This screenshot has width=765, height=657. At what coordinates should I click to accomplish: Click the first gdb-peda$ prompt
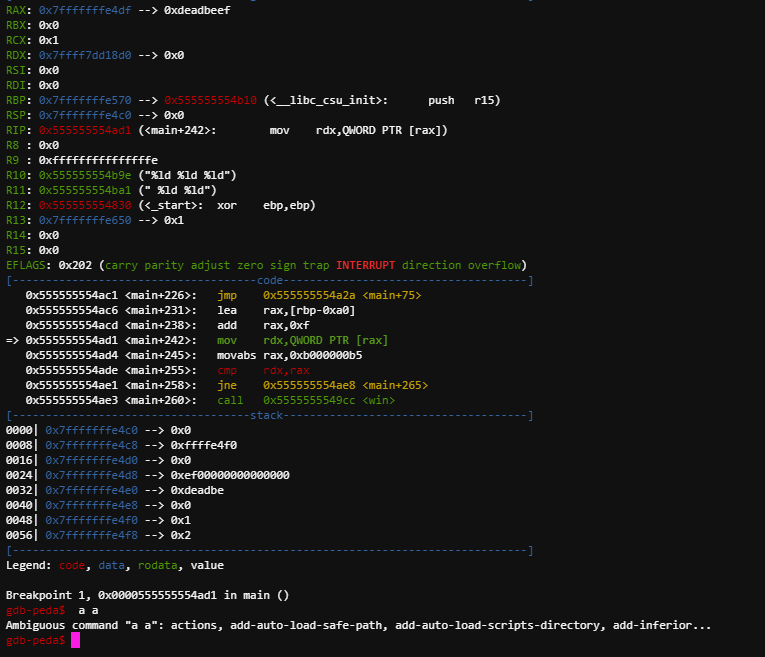36,611
